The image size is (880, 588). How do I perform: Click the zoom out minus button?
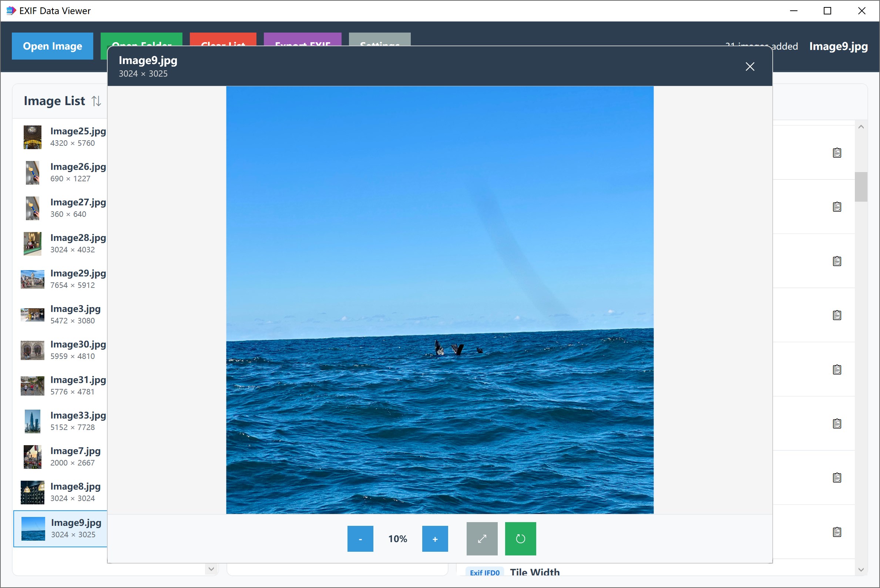click(x=360, y=538)
